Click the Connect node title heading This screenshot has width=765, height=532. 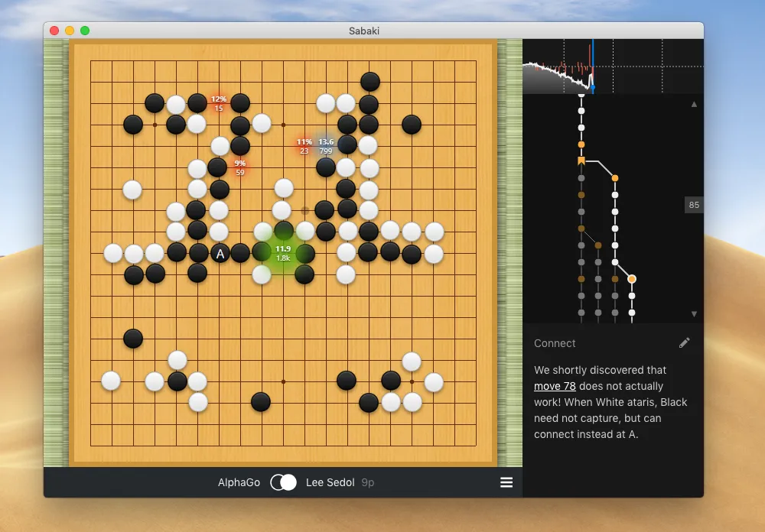coord(555,343)
